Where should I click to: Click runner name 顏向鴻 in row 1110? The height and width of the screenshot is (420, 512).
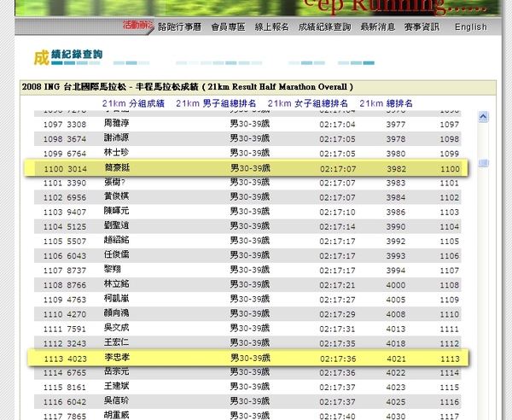tap(117, 313)
